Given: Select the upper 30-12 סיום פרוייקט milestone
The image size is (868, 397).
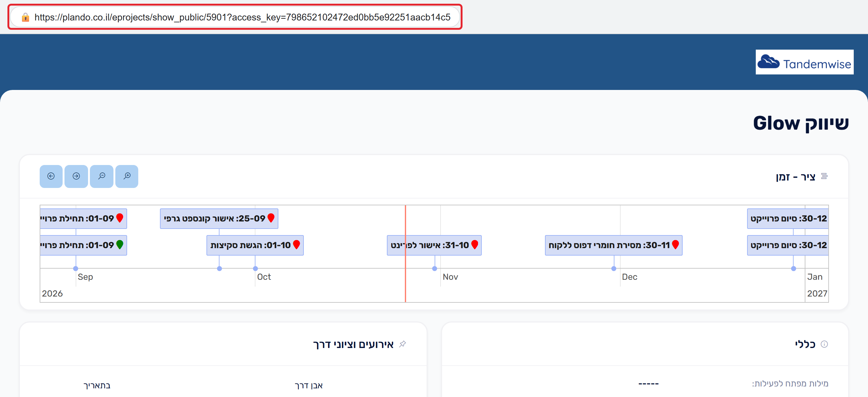Looking at the screenshot, I should click(x=787, y=219).
